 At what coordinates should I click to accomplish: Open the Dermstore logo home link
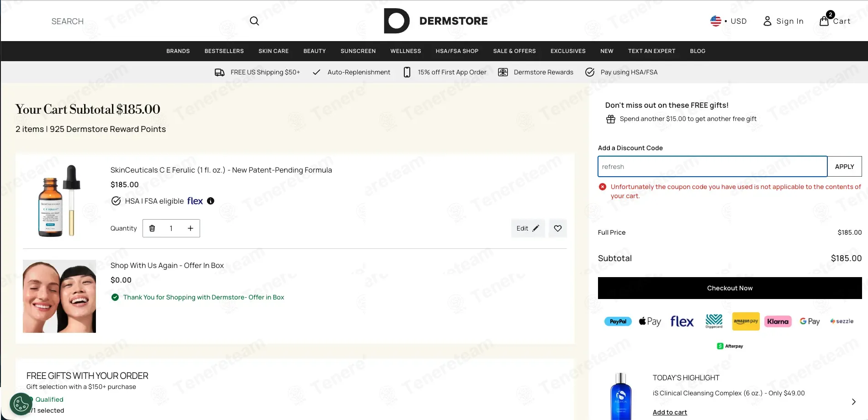tap(436, 21)
